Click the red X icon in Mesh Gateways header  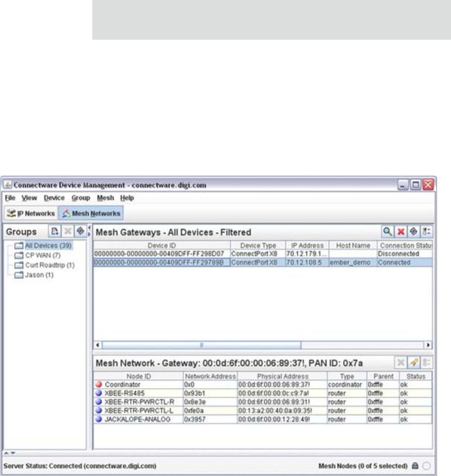pos(400,232)
